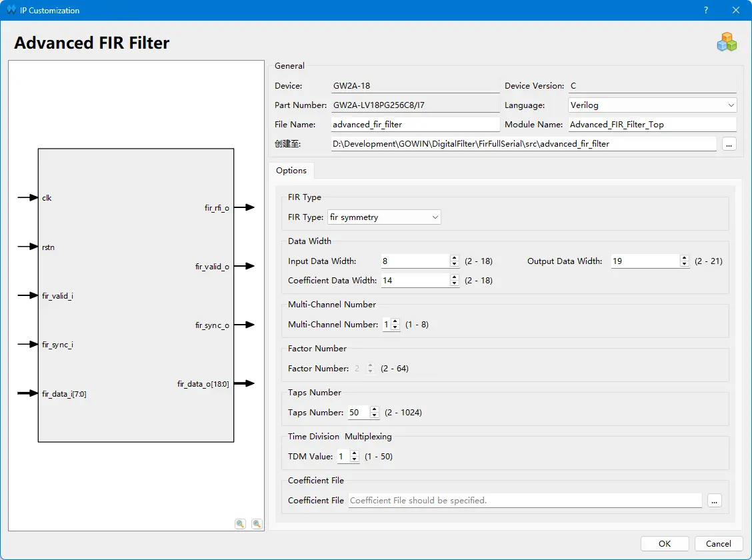The image size is (752, 560).
Task: Raise Multi-Channel Number with up arrow
Action: [x=395, y=321]
